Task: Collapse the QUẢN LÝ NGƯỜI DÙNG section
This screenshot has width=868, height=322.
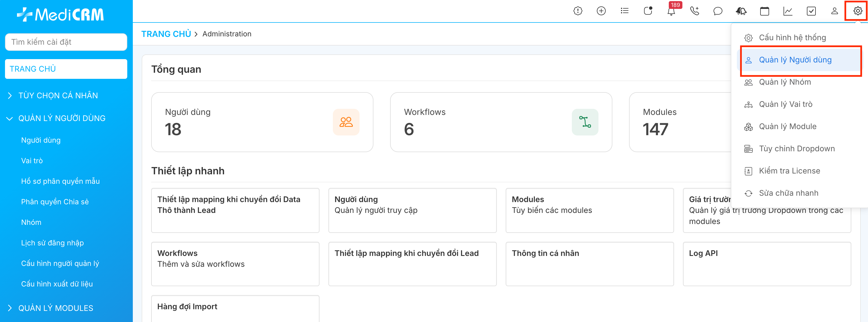Action: coord(62,119)
